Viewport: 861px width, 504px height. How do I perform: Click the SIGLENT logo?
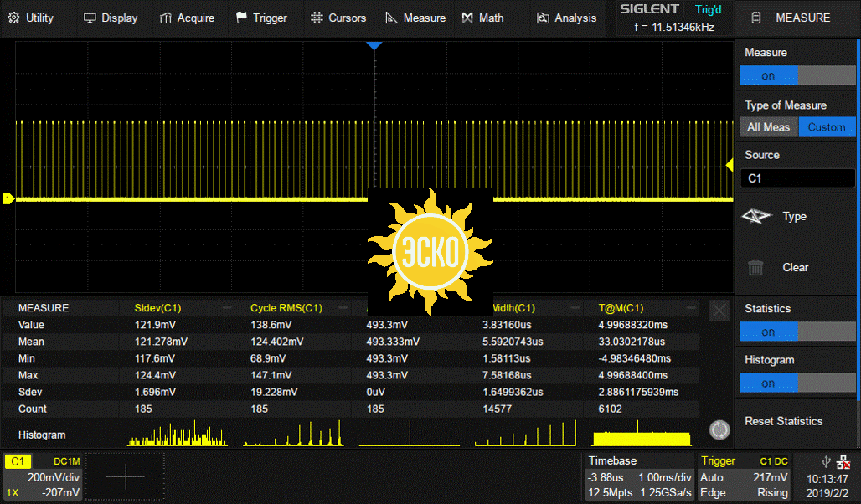pos(650,8)
